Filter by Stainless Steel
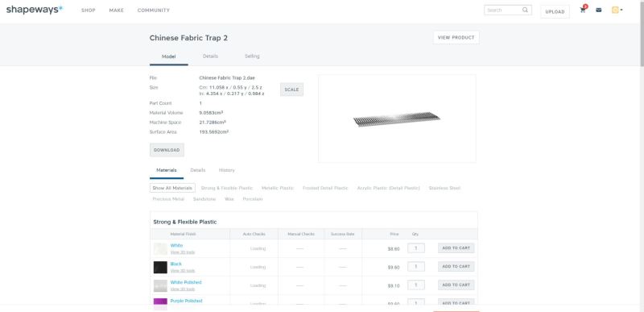The image size is (644, 312). click(x=444, y=188)
